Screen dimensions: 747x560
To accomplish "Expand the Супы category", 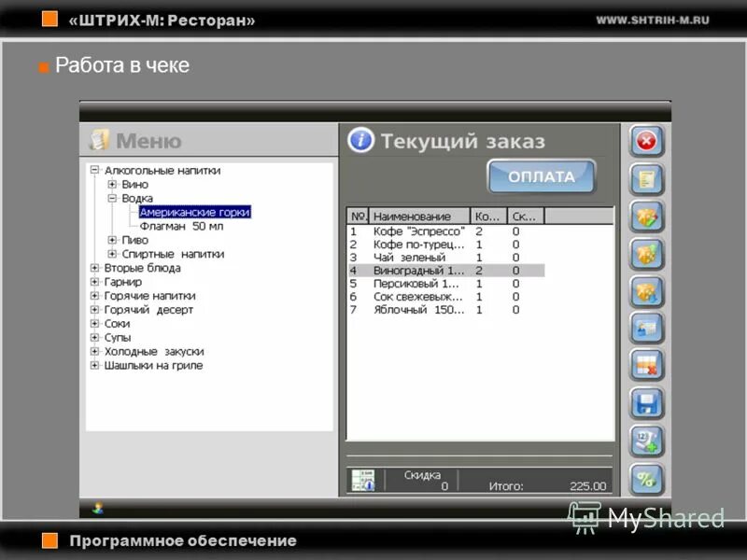I will click(x=94, y=337).
